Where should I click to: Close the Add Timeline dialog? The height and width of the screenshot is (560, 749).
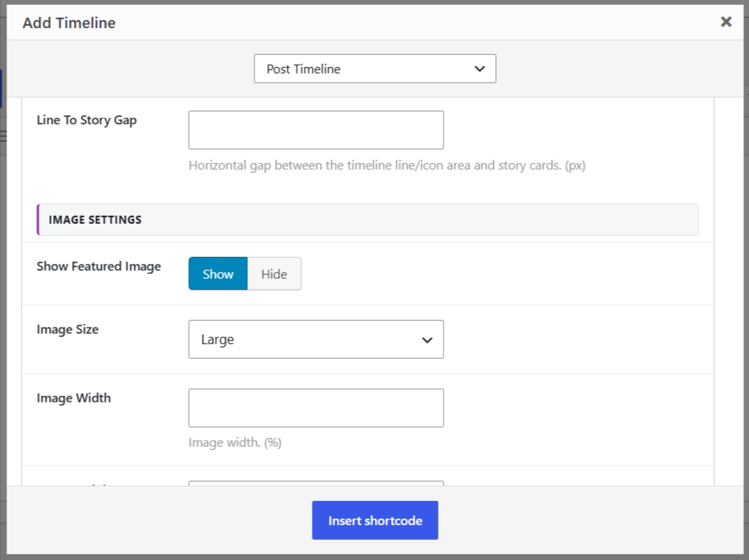click(x=726, y=22)
